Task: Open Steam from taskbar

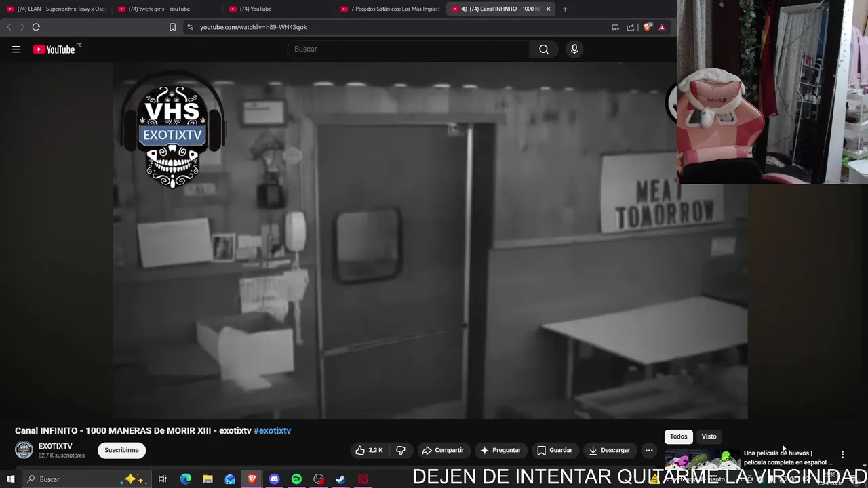Action: pyautogui.click(x=340, y=479)
